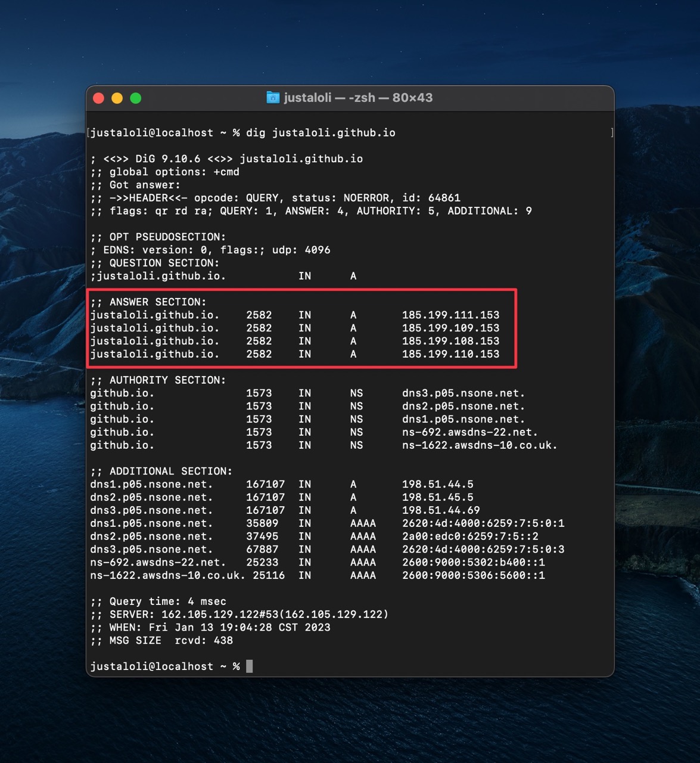Viewport: 700px width, 763px height.
Task: Click 'global options: +cmd' line
Action: pos(165,172)
